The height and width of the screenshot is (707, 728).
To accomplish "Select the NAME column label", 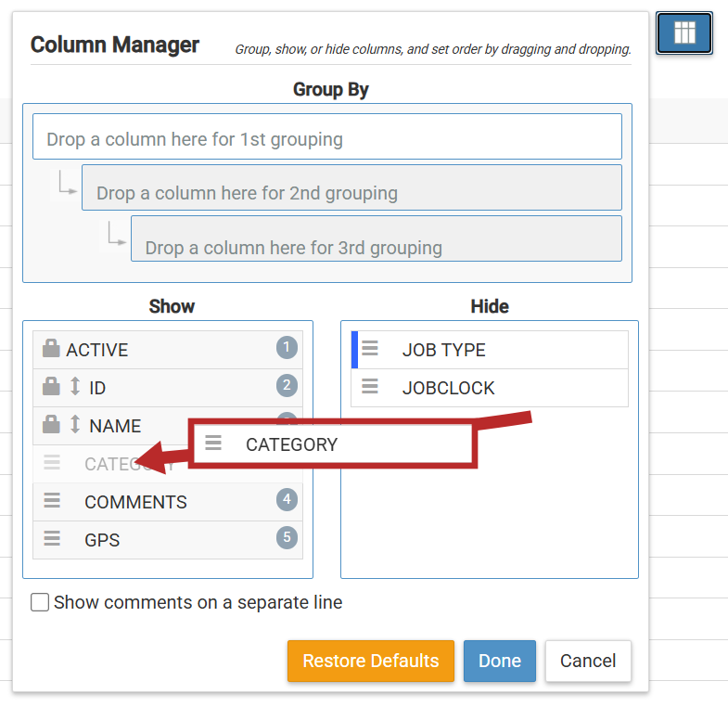I will 115,427.
